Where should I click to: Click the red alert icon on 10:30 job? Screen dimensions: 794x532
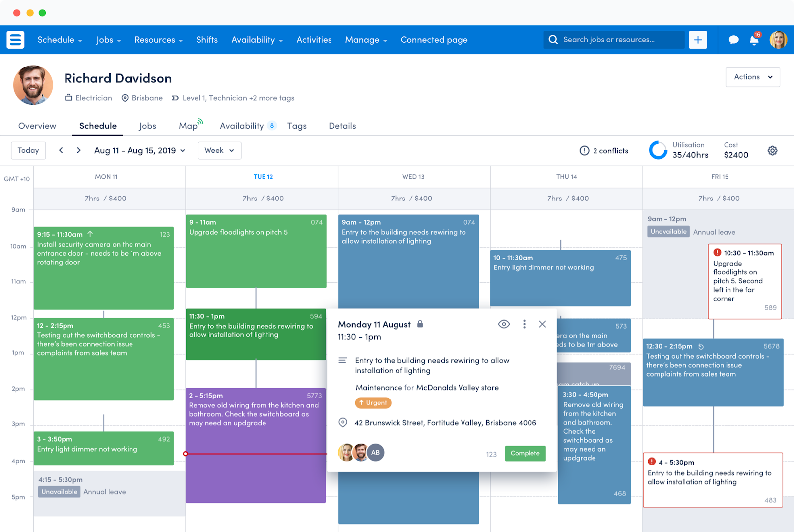coord(717,253)
